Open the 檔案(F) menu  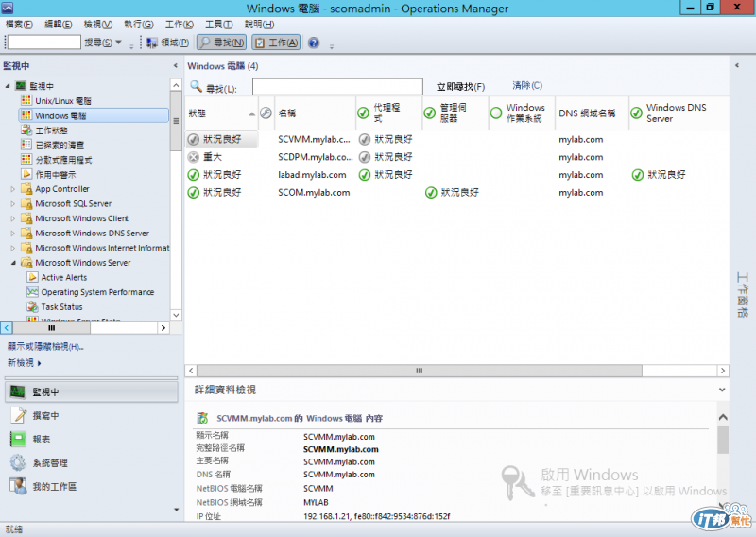point(19,25)
